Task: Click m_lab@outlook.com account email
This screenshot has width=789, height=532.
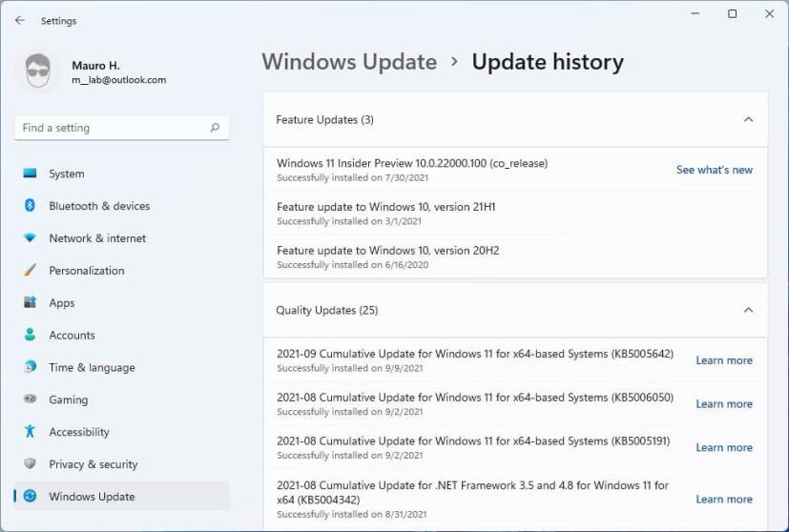Action: pyautogui.click(x=118, y=80)
